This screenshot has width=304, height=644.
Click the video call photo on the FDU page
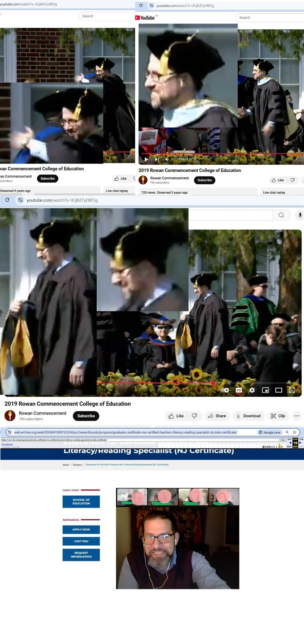pos(178,538)
